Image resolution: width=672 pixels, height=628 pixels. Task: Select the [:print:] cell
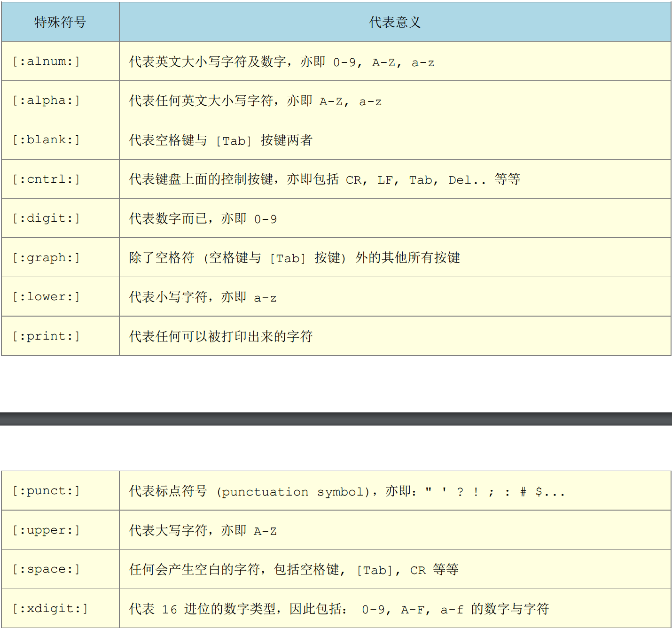60,336
